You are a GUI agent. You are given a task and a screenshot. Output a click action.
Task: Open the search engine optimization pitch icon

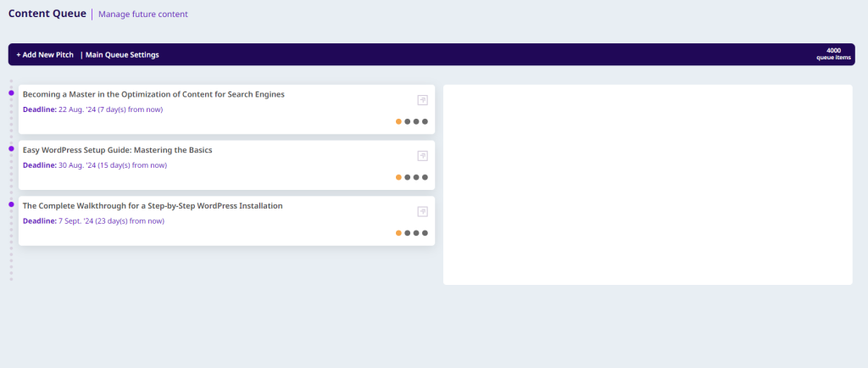point(422,100)
